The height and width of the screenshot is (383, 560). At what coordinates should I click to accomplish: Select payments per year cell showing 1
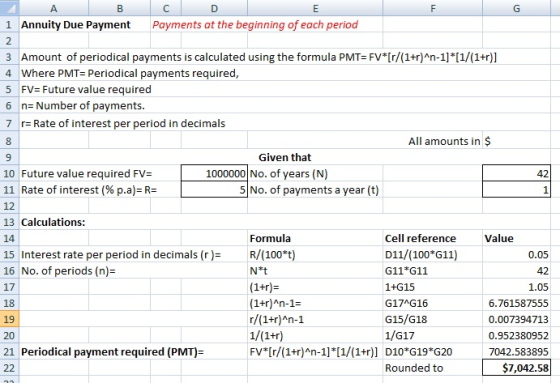pos(516,190)
